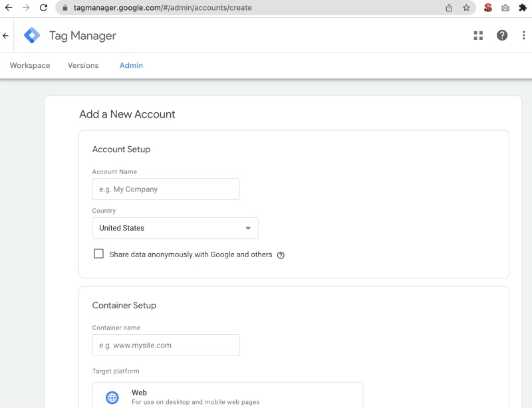532x408 pixels.
Task: Enable sharing data anonymously with Google
Action: (x=98, y=253)
